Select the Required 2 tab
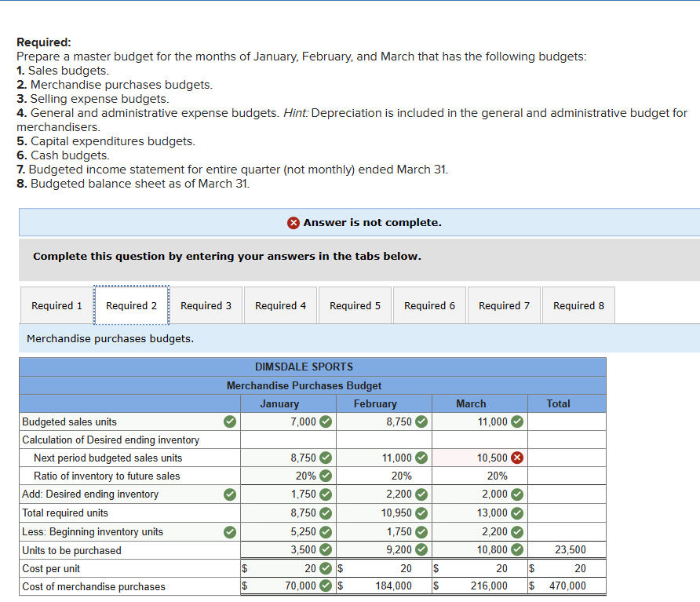Image resolution: width=700 pixels, height=602 pixels. (x=131, y=305)
